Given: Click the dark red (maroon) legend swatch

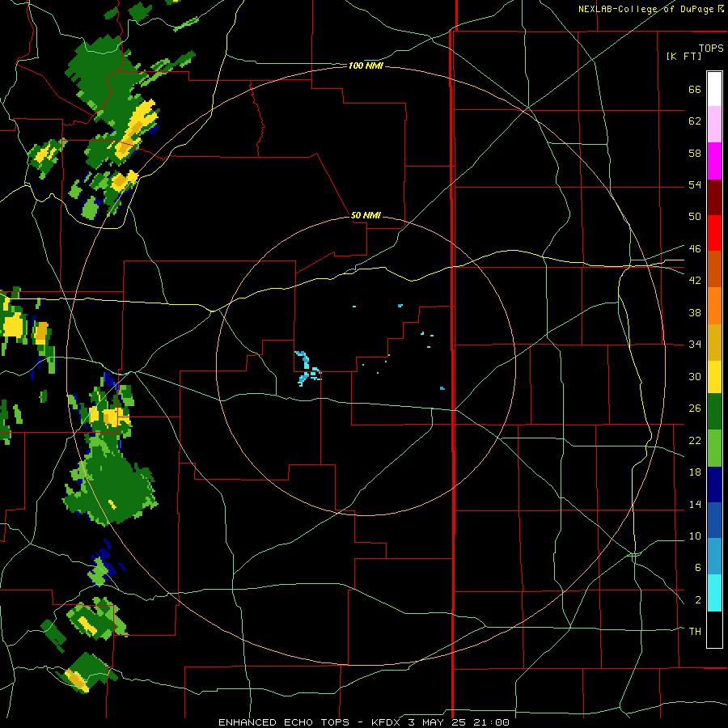Looking at the screenshot, I should [x=714, y=197].
